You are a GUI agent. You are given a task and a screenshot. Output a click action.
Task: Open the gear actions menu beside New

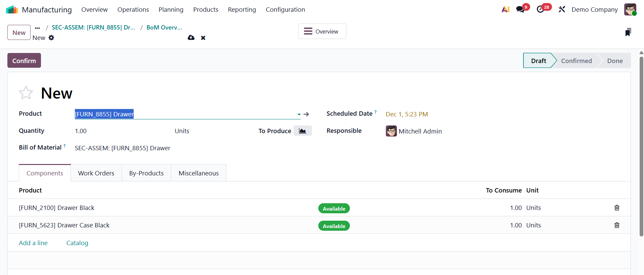51,38
